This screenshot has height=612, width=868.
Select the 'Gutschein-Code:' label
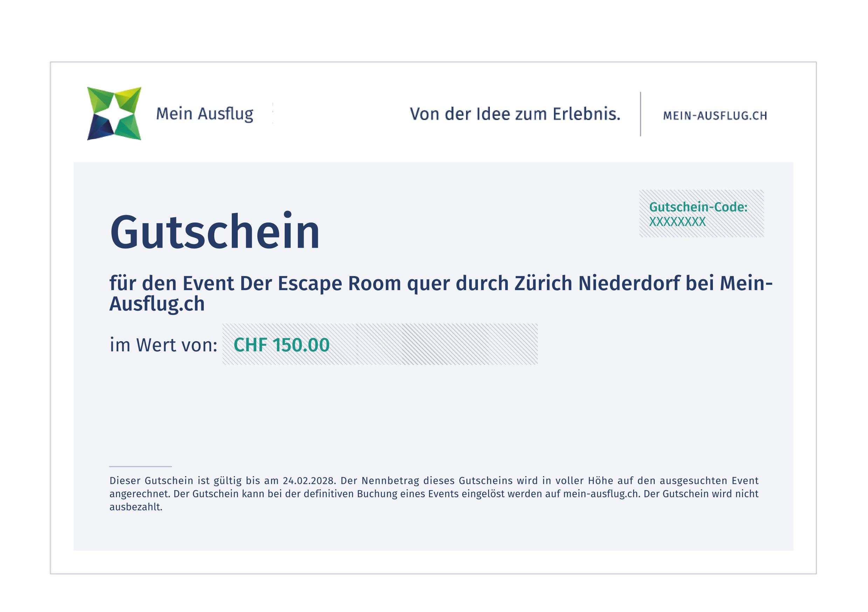(x=698, y=207)
